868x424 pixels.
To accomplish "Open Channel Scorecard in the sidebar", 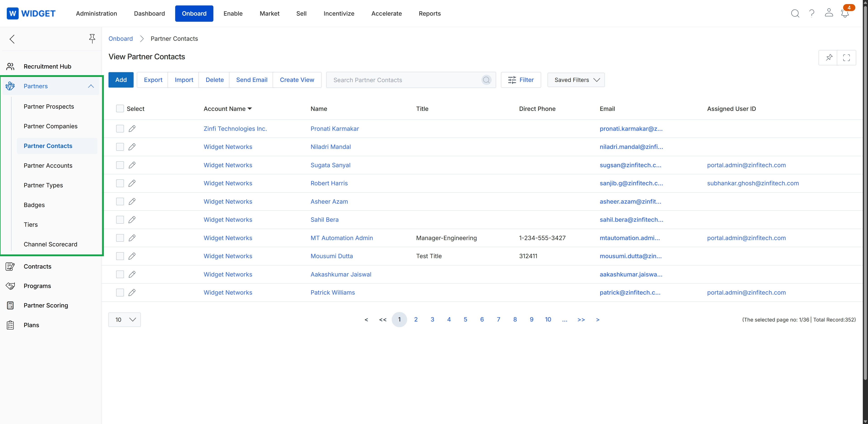I will 51,244.
